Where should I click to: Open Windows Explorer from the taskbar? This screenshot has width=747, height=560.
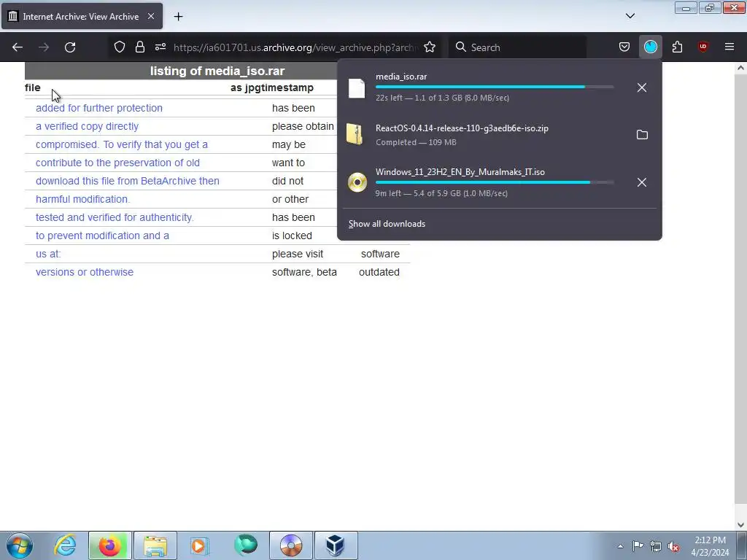click(155, 545)
